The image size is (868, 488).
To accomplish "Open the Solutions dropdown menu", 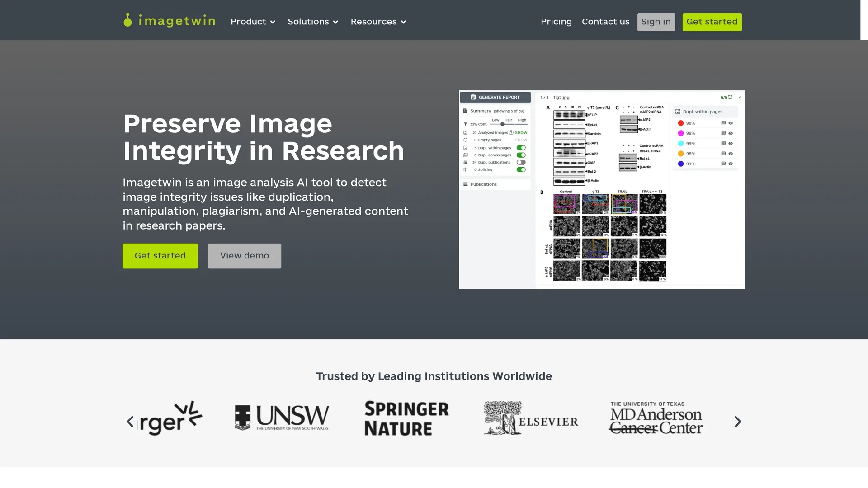I will 313,22.
